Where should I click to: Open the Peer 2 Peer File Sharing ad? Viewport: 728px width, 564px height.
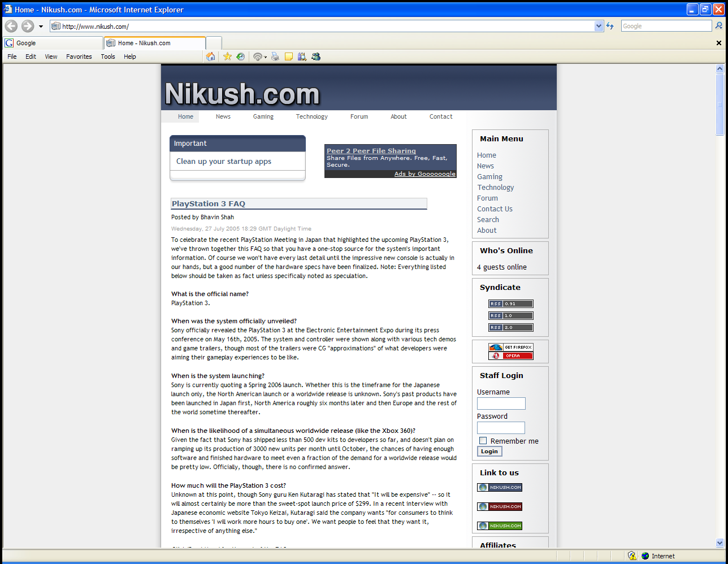(371, 151)
